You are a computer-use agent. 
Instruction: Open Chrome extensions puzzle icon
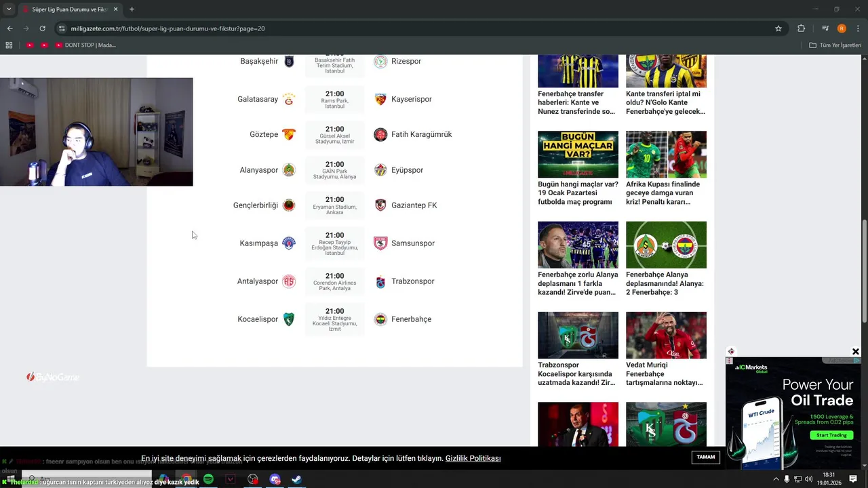coord(801,28)
